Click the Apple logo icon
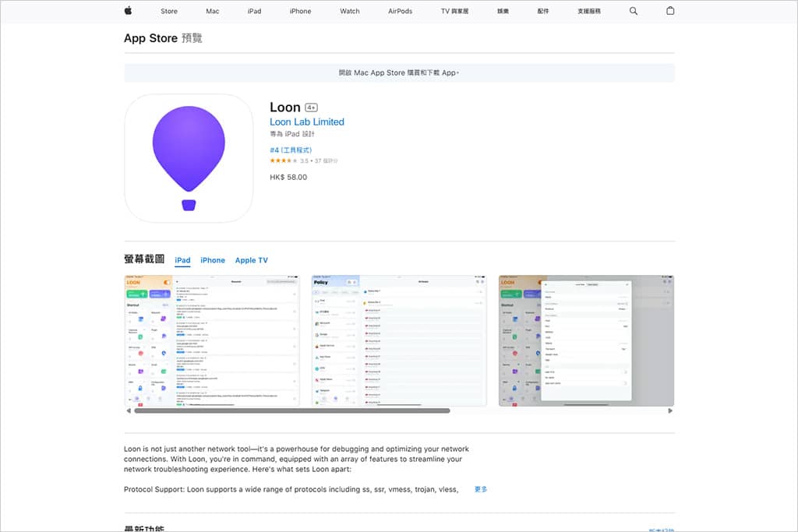This screenshot has width=798, height=532. point(128,11)
